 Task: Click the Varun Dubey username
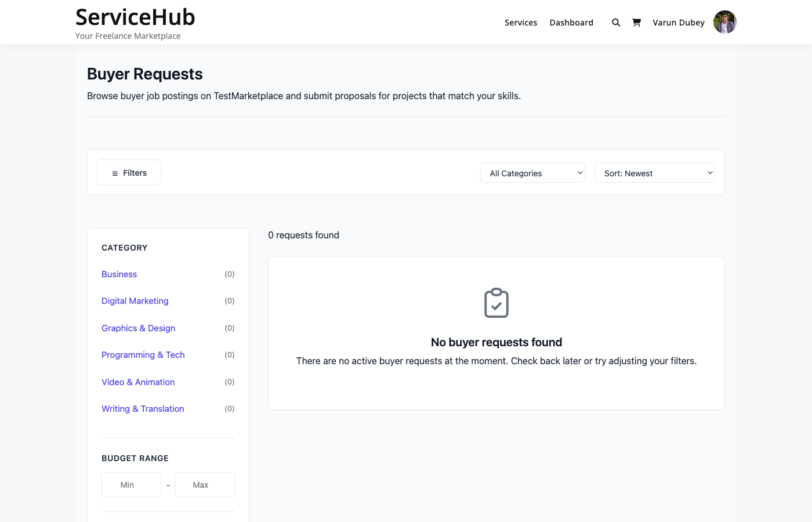click(x=678, y=23)
